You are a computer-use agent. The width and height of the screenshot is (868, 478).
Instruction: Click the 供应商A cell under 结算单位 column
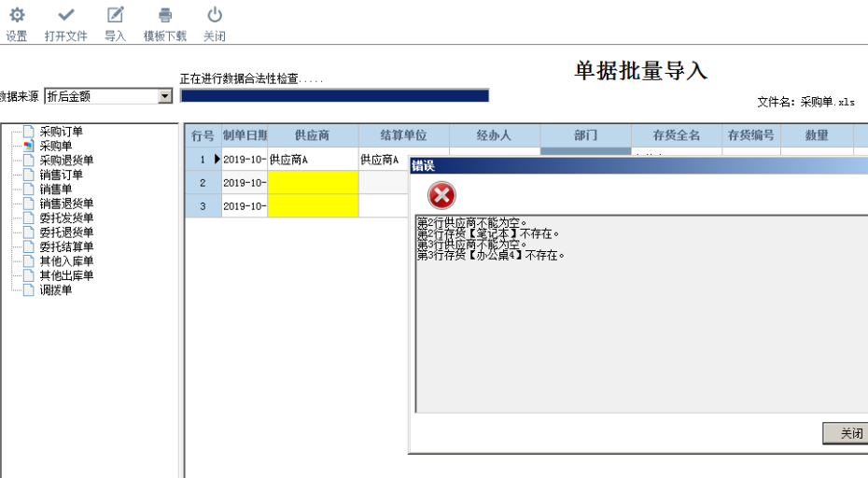point(385,160)
